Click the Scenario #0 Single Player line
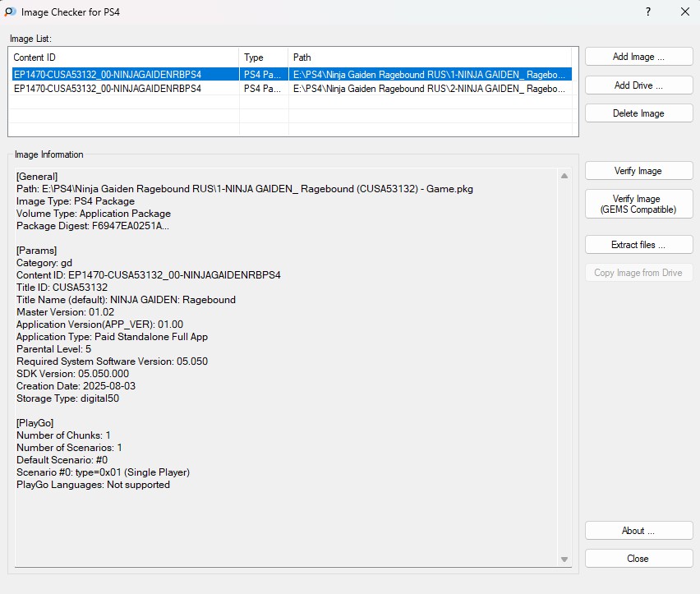 [104, 472]
